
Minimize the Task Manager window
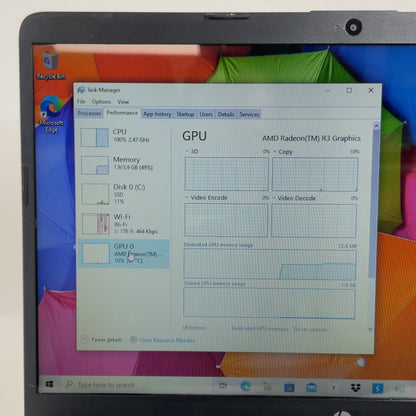point(328,90)
